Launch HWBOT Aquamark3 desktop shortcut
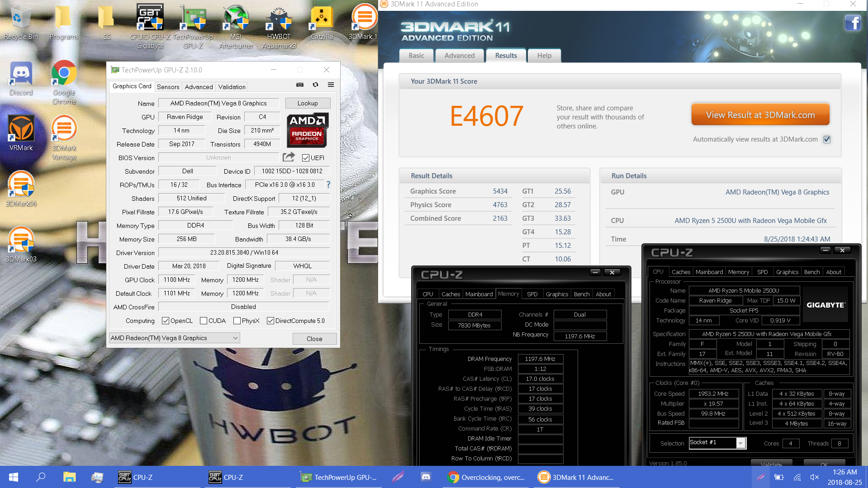Screen dimensions: 868x488 pyautogui.click(x=279, y=26)
